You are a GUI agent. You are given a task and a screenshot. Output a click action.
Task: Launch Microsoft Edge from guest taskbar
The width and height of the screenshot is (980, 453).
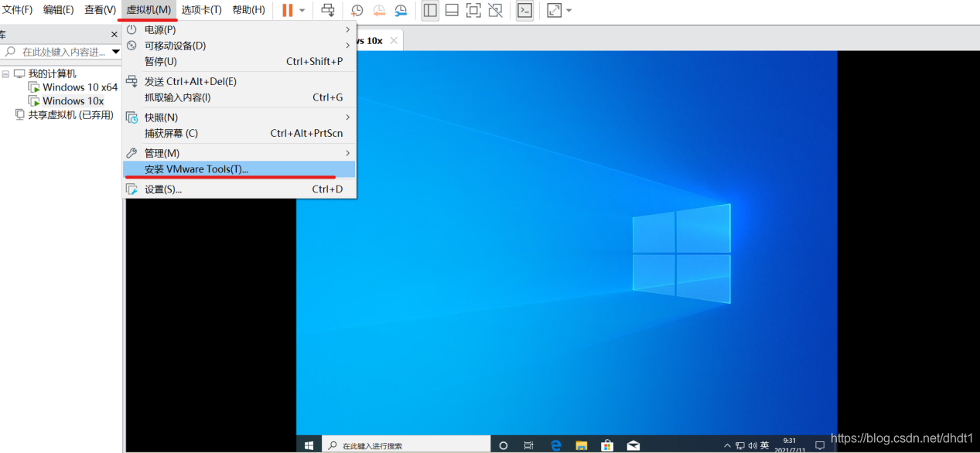[555, 445]
